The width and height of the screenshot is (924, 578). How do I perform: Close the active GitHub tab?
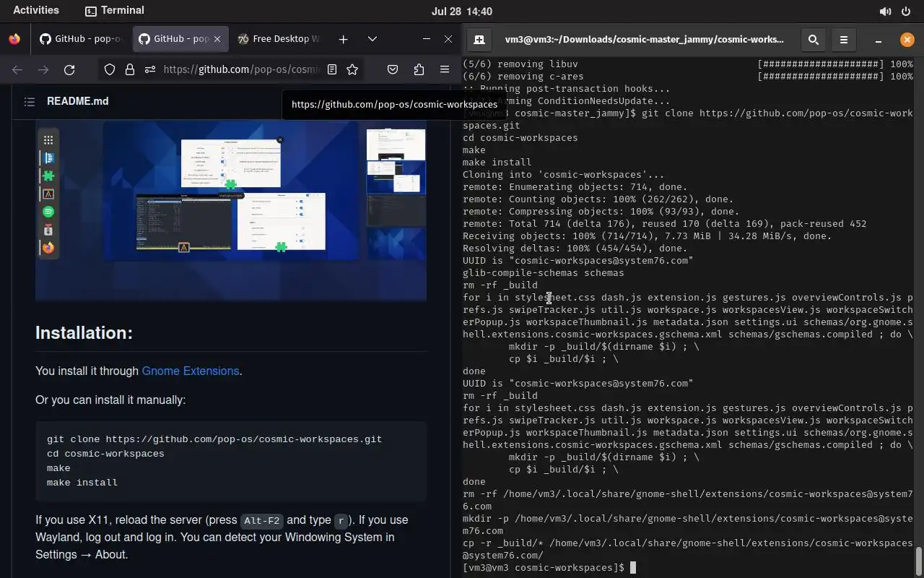[x=217, y=39]
